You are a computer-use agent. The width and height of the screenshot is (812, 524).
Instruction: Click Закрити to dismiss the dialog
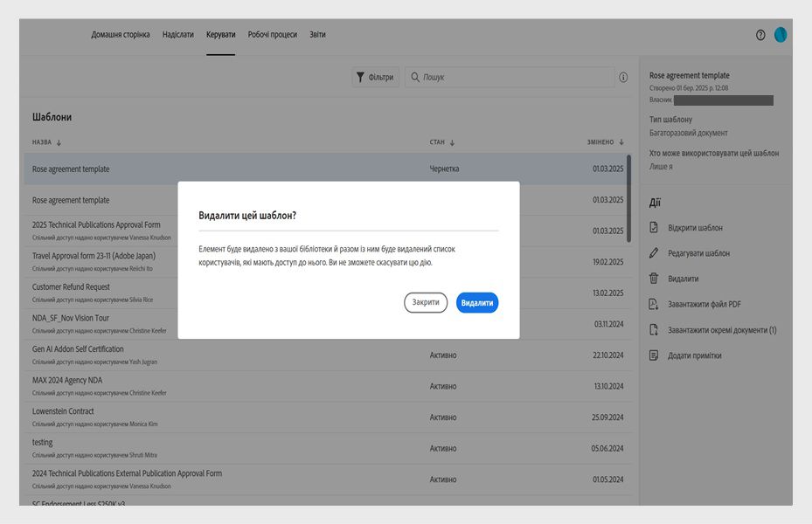(x=425, y=302)
